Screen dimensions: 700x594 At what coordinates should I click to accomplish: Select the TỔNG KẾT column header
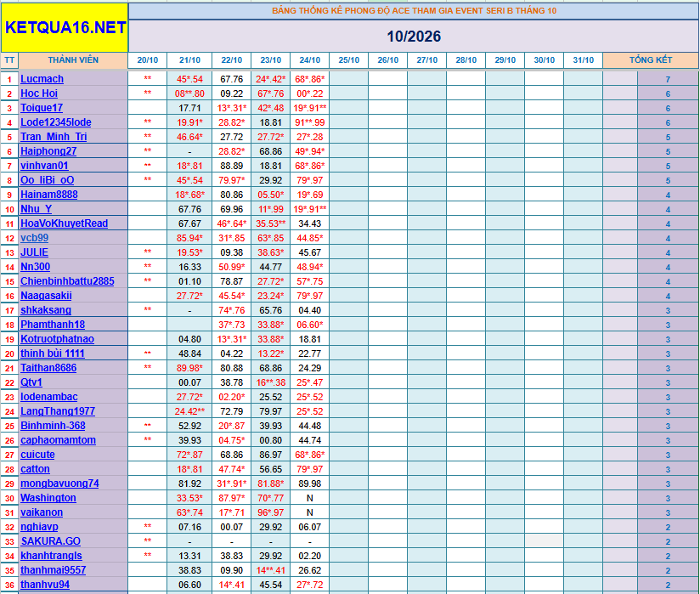[651, 60]
